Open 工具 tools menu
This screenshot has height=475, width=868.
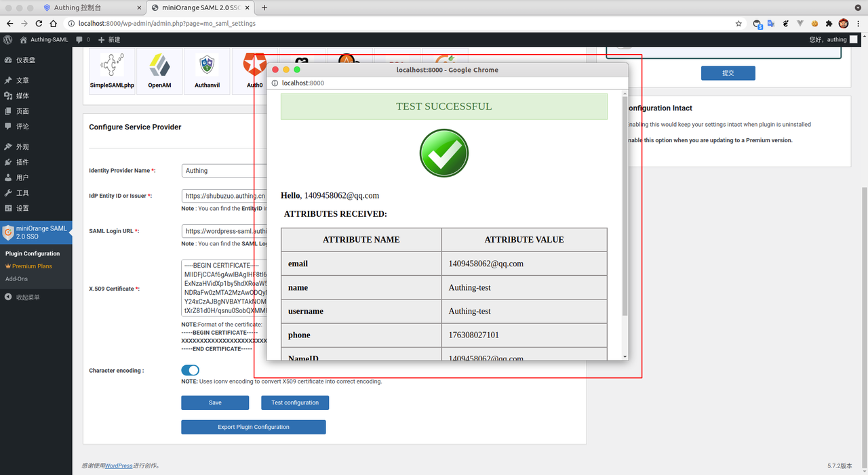36,193
